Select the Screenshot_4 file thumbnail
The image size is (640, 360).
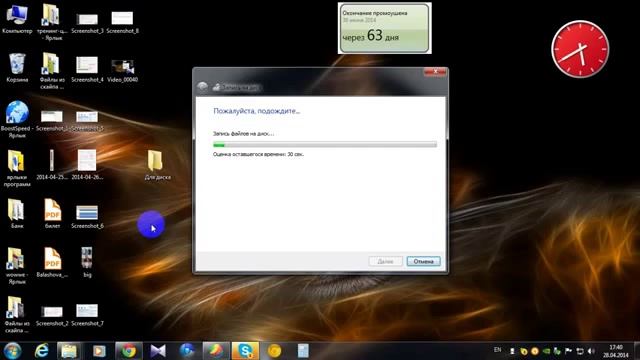click(87, 69)
